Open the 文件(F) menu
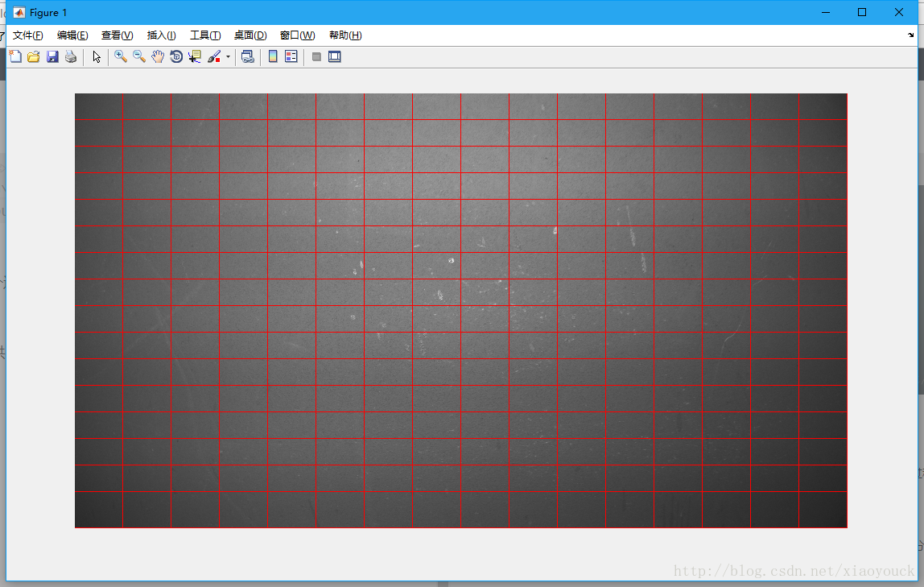Viewport: 924px width, 587px height. pos(28,35)
